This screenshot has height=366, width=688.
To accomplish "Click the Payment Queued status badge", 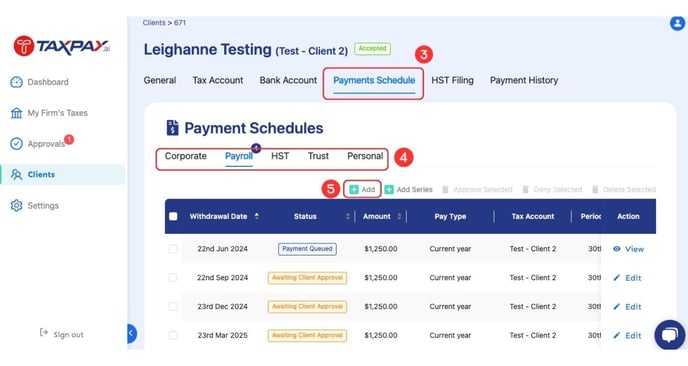I will pos(307,249).
